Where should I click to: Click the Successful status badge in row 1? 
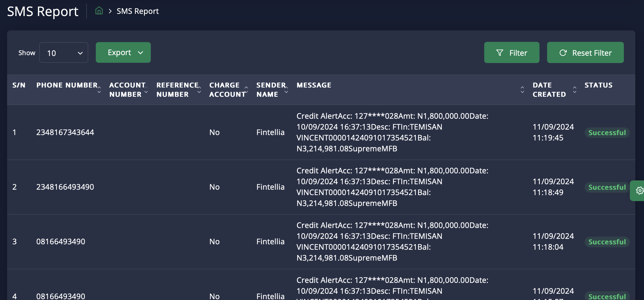tap(607, 133)
